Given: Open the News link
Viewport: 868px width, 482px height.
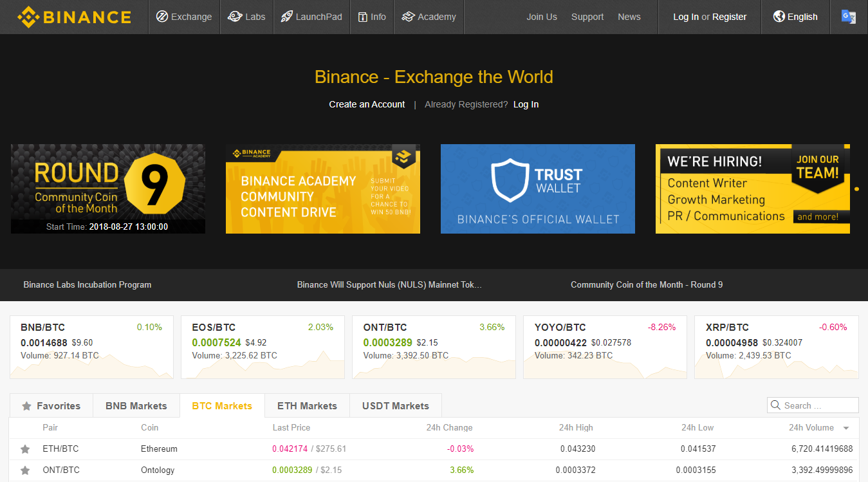Looking at the screenshot, I should pos(629,17).
